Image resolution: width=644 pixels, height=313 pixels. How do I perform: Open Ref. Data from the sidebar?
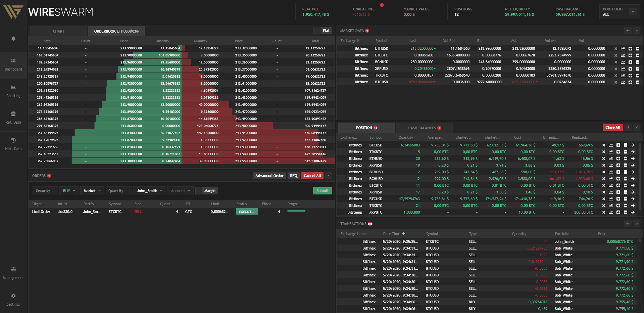click(x=13, y=118)
